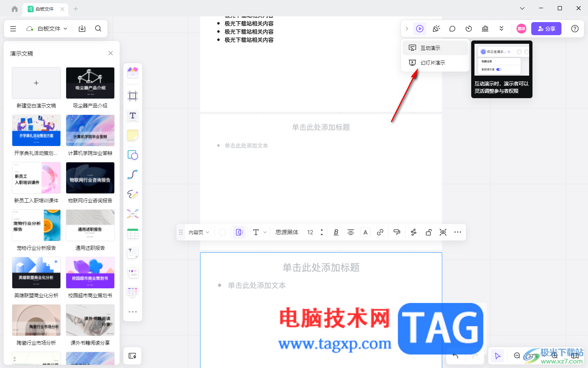Change the 思源黑体 font selector
The height and width of the screenshot is (368, 588).
click(287, 232)
